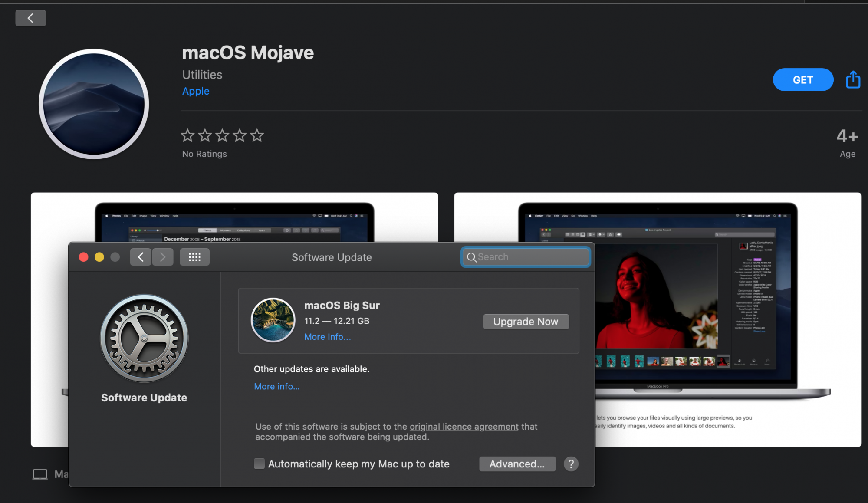The image size is (868, 503).
Task: Open Advanced update options
Action: point(517,464)
